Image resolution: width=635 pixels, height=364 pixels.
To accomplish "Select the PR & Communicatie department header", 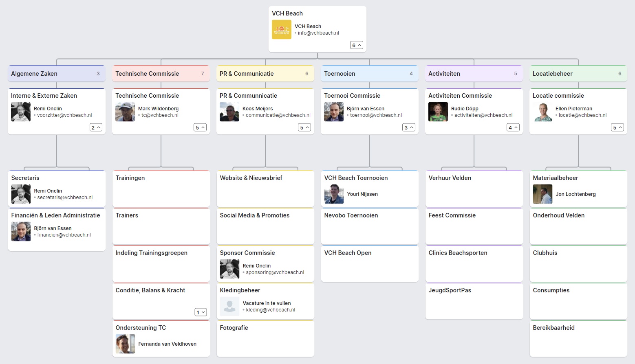I will point(265,74).
